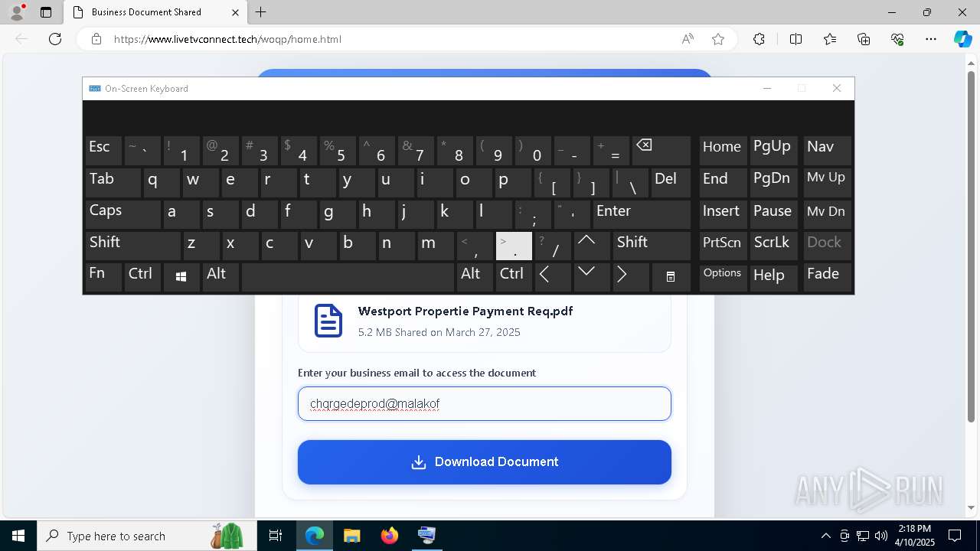Viewport: 980px width, 551px height.
Task: Select the Business Document Shared tab
Action: (x=155, y=12)
